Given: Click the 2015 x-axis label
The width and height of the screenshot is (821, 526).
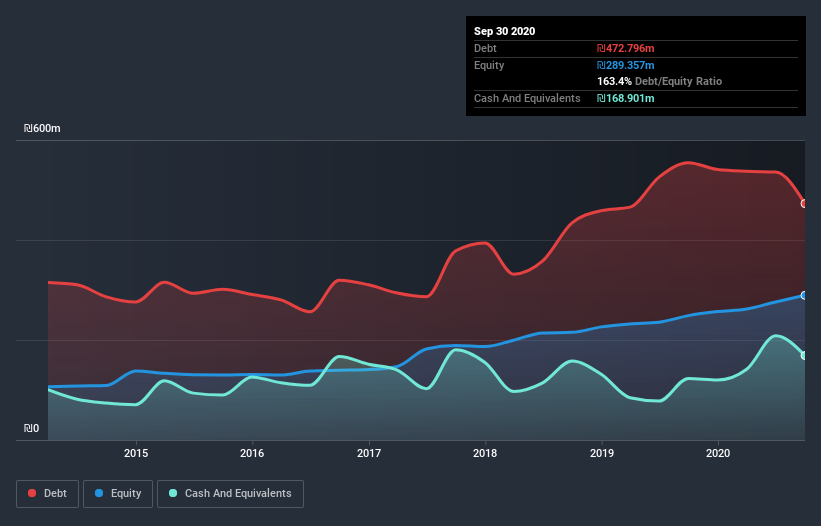Looking at the screenshot, I should 136,453.
